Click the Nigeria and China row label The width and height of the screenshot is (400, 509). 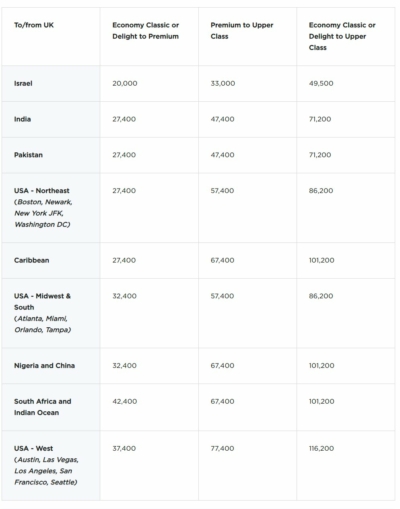point(44,366)
